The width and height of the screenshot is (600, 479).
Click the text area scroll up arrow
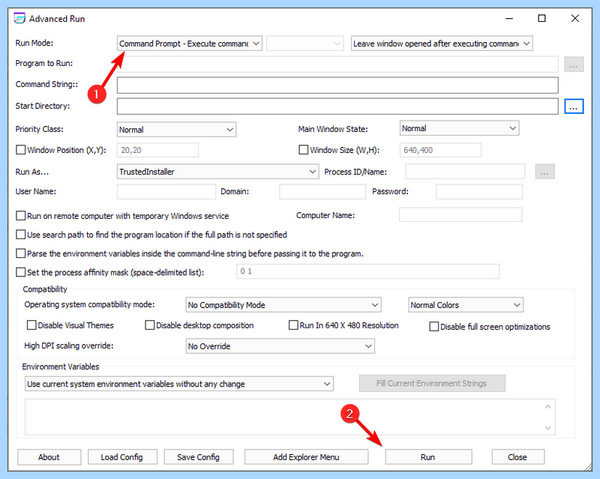[x=548, y=407]
